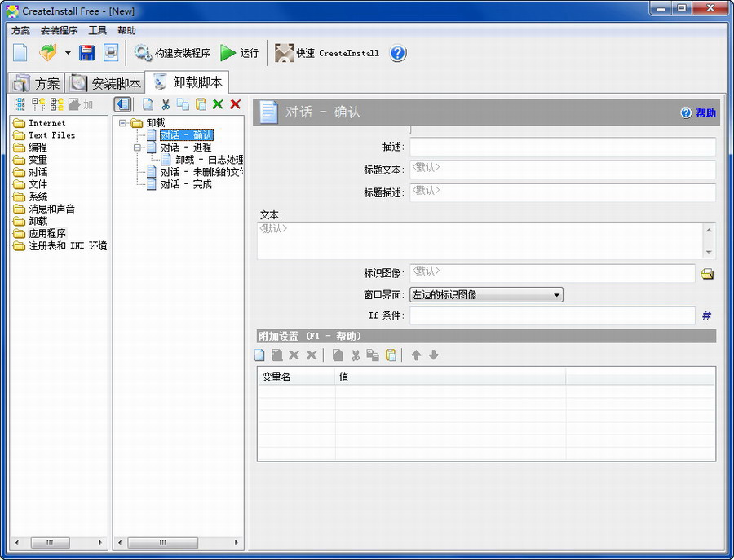The height and width of the screenshot is (560, 734).
Task: Open the 注册表和 INI 环境 folder
Action: pos(60,245)
